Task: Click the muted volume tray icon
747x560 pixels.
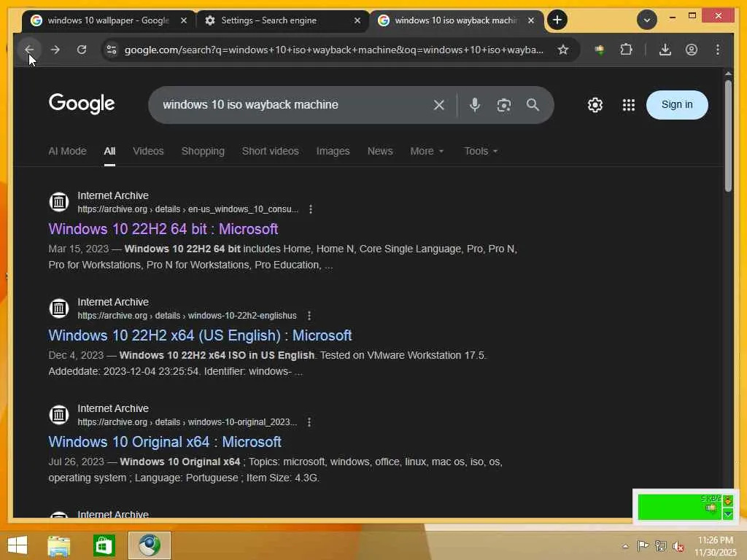Action: click(x=678, y=546)
